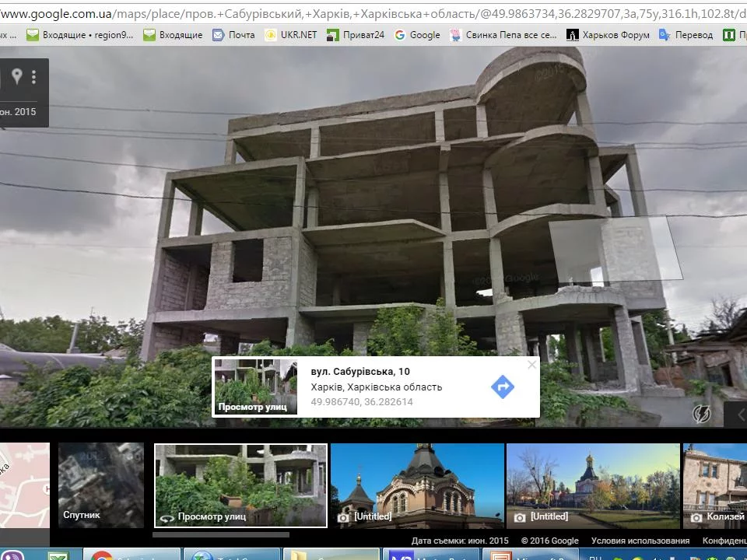Click the browser address bar URL
This screenshot has height=560, width=747.
373,14
